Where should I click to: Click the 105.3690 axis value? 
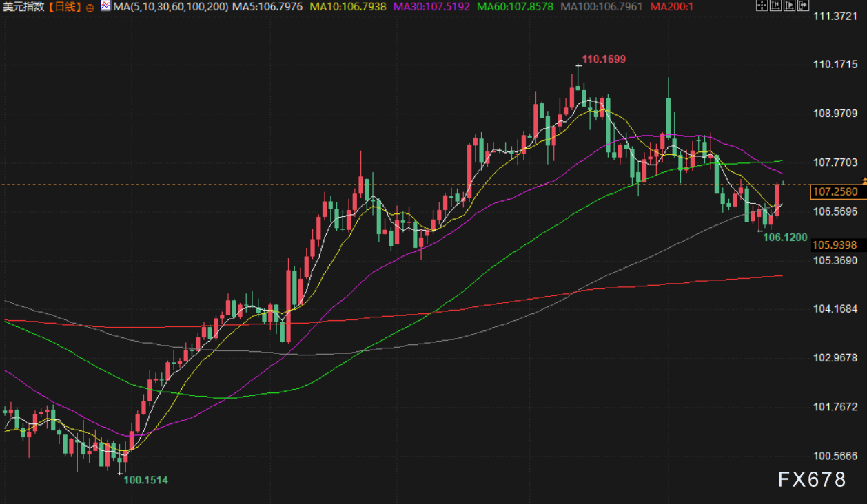pos(835,260)
